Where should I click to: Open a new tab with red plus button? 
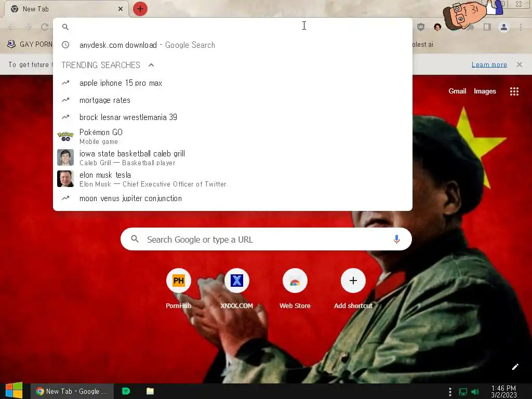point(140,9)
